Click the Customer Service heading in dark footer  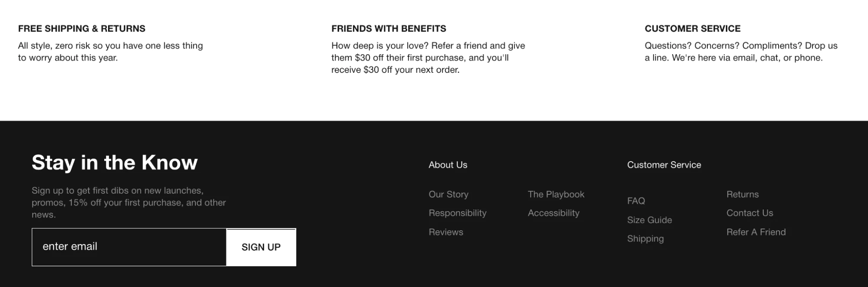[x=664, y=165]
